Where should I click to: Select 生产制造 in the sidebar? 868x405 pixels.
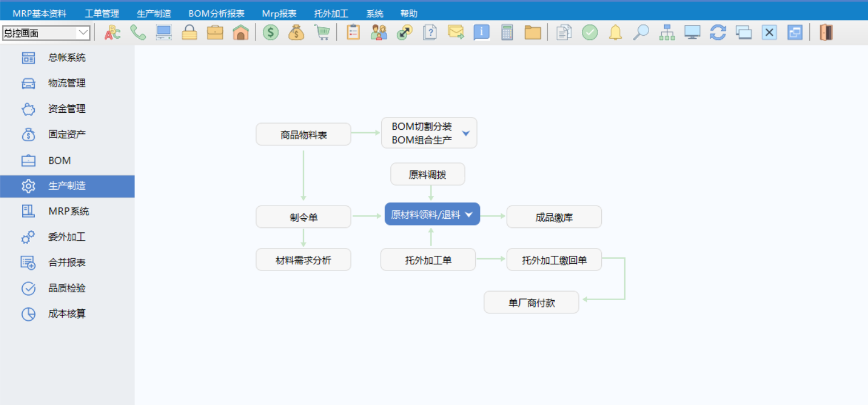point(67,186)
